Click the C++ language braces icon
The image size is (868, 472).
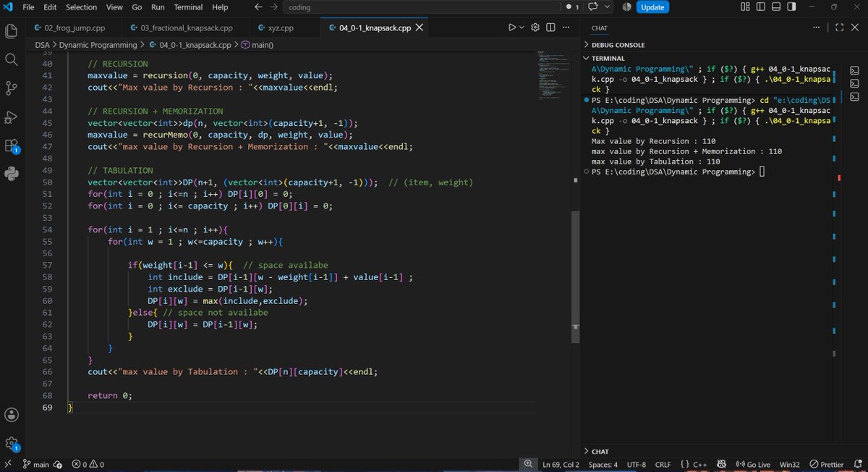(685, 464)
